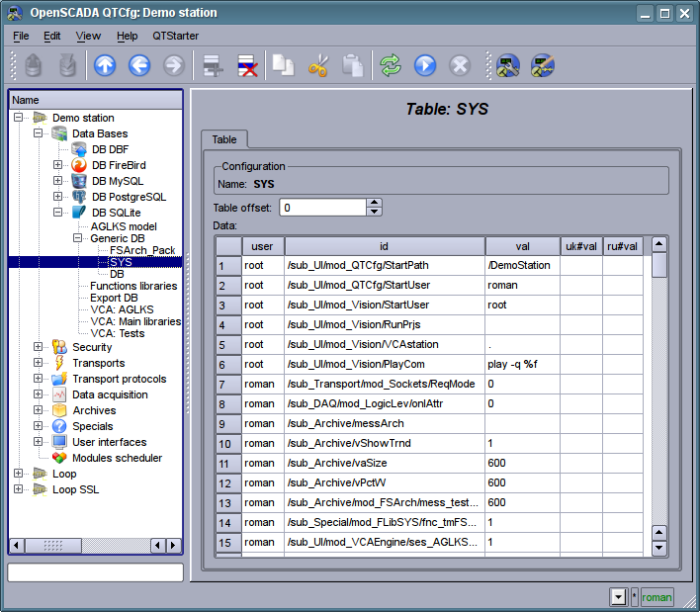Click the DB MySQL icon in tree
This screenshot has width=700, height=612.
pyautogui.click(x=79, y=181)
